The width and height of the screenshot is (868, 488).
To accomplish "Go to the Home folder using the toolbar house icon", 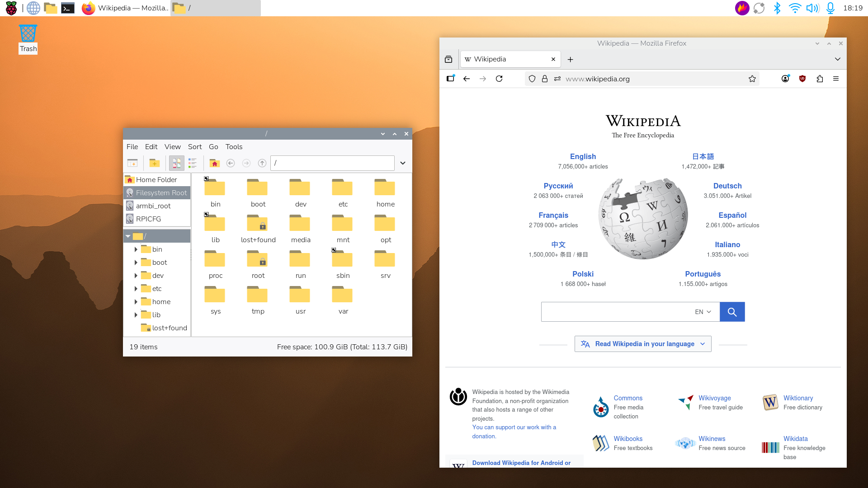I will 214,163.
